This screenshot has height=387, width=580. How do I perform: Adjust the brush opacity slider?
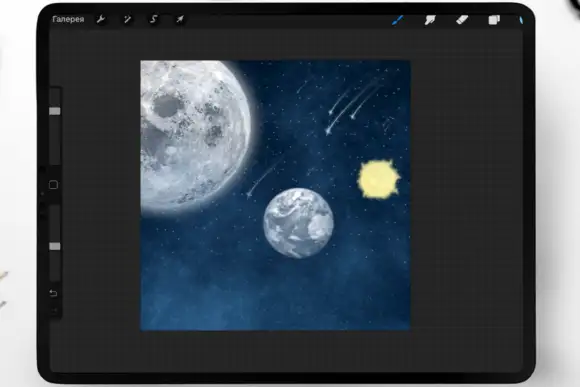(55, 246)
